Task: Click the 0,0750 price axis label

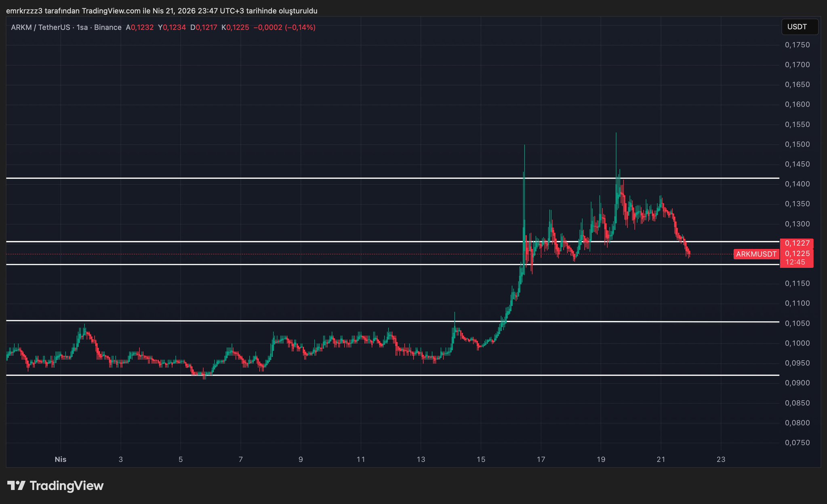Action: pyautogui.click(x=797, y=443)
